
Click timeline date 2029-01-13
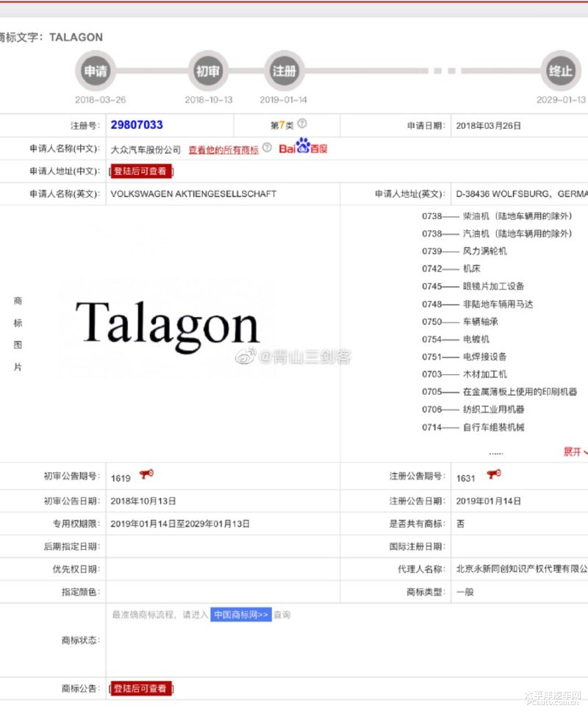point(561,100)
